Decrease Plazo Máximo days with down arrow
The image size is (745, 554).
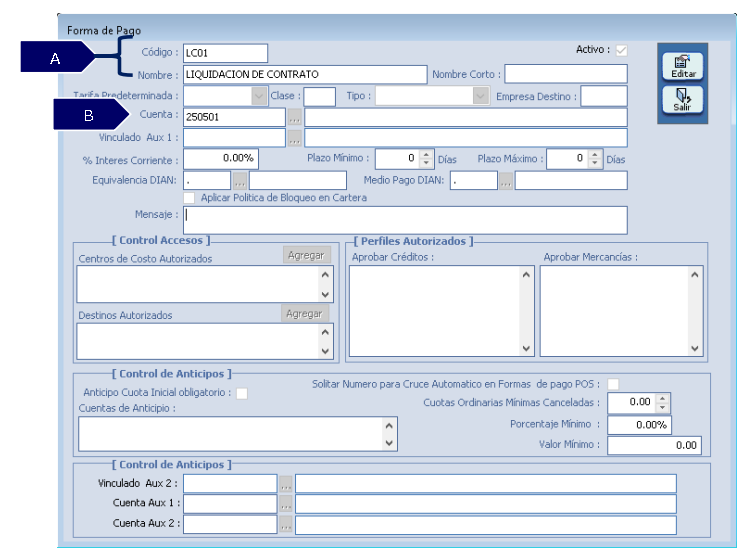[594, 163]
